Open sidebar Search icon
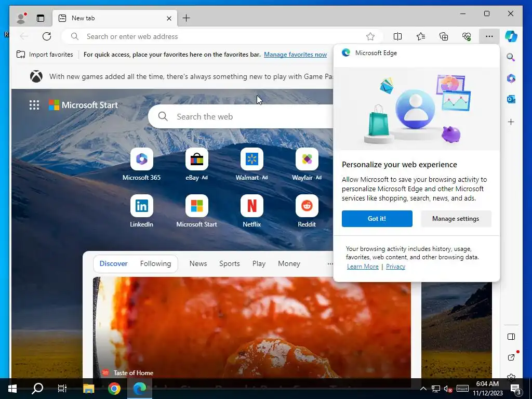532x399 pixels. [511, 57]
